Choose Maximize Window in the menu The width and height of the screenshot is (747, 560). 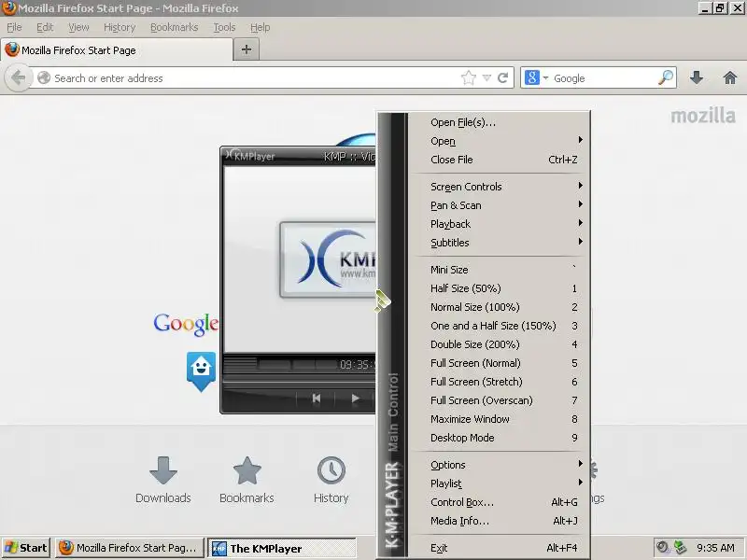click(x=500, y=419)
